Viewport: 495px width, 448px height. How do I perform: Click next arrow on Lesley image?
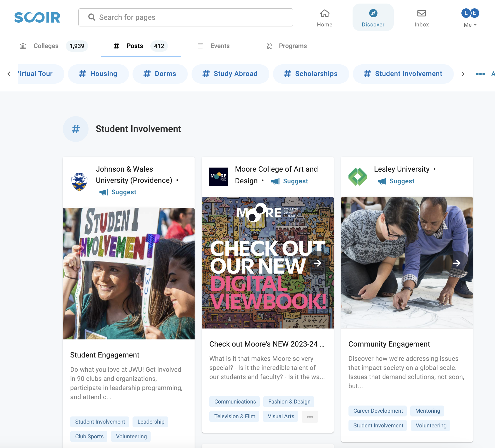click(457, 263)
